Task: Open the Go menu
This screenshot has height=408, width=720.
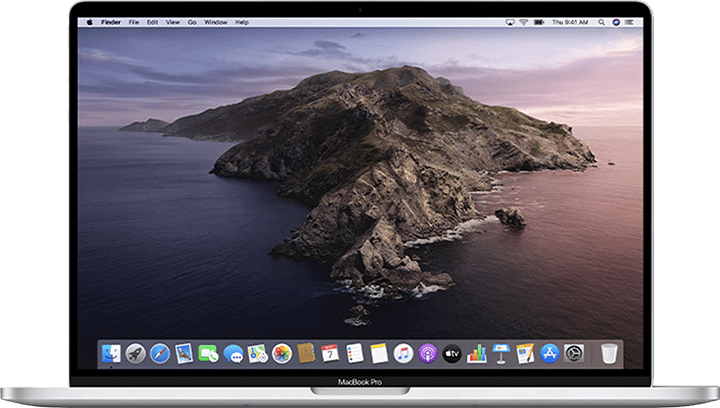Action: (x=192, y=22)
